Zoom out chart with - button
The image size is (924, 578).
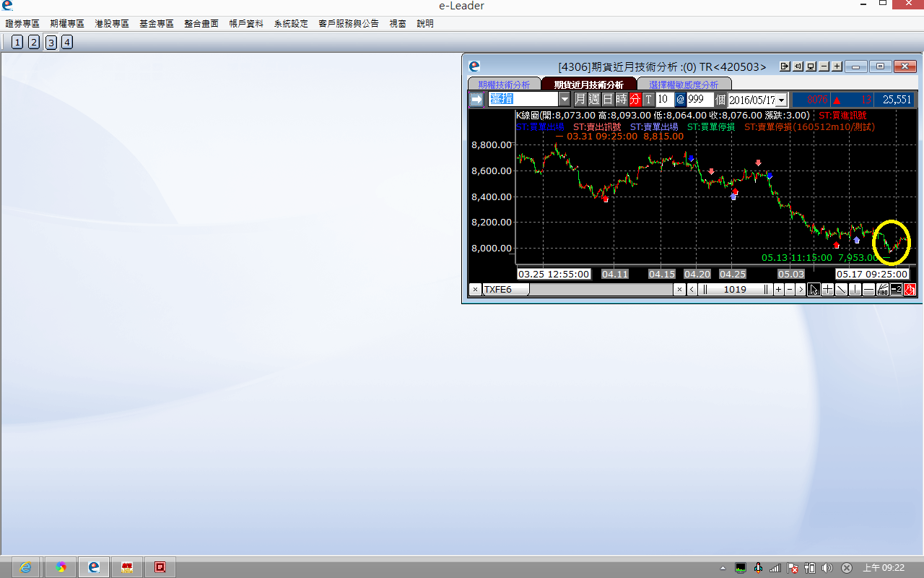(789, 290)
